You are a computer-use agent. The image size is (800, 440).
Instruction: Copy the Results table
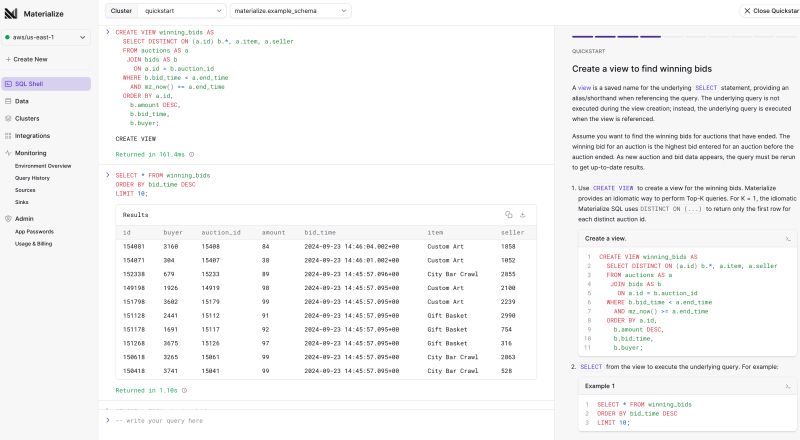(x=508, y=215)
